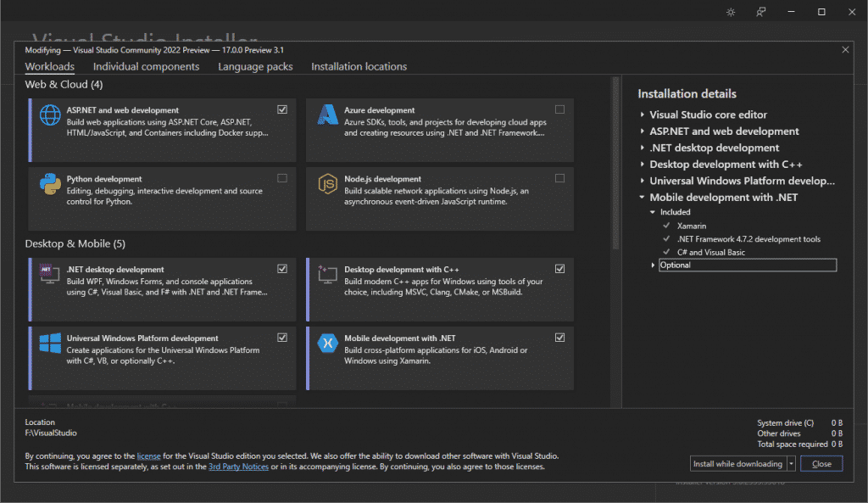Select .NET Framework 4.7.2 development tools item

tap(749, 239)
